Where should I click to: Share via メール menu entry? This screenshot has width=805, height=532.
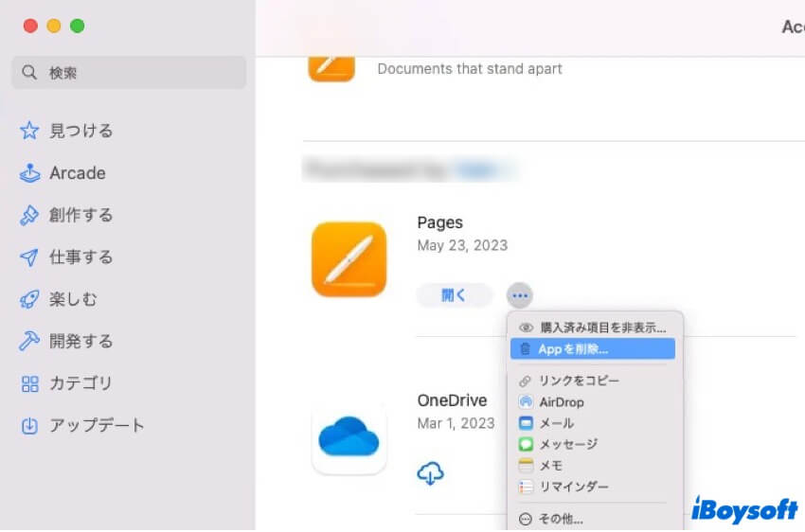pos(593,423)
